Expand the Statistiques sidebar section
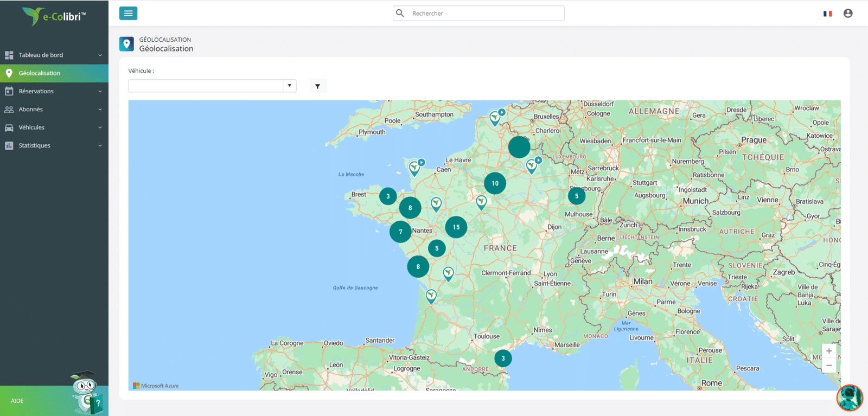The width and height of the screenshot is (868, 416). point(54,145)
